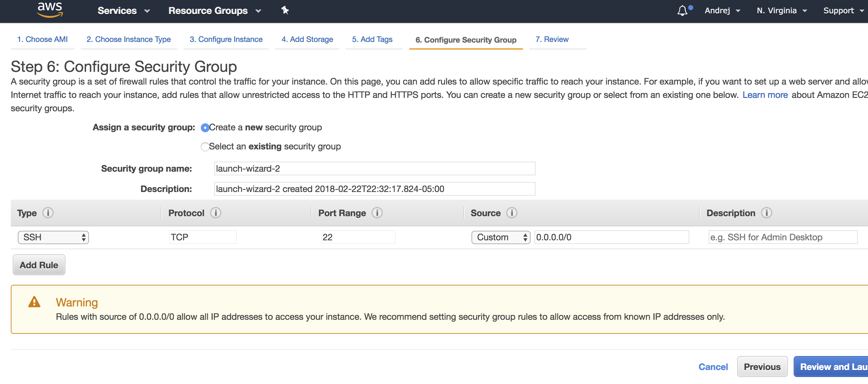Click the Security group name input field

pos(374,168)
